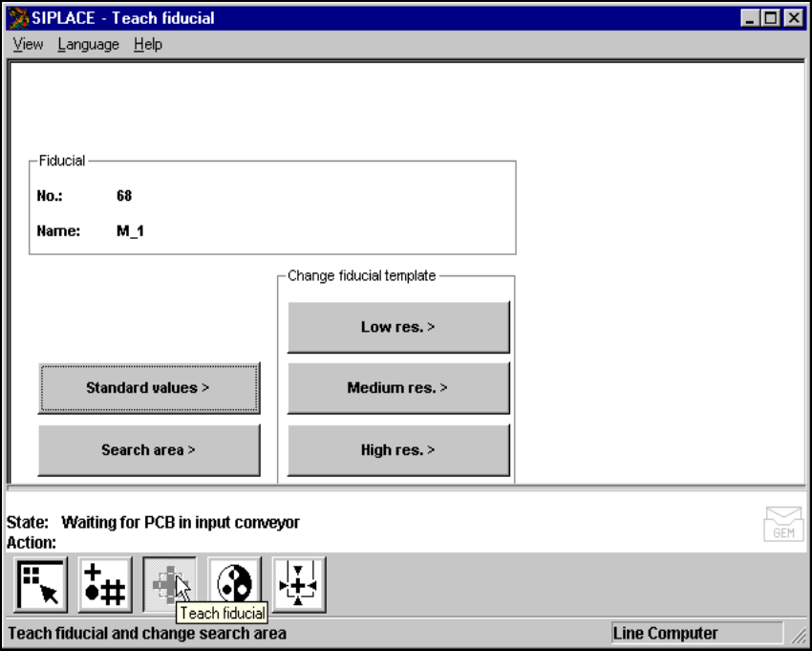Minimize the SIPLACE window
Image resolution: width=812 pixels, height=651 pixels.
point(749,18)
